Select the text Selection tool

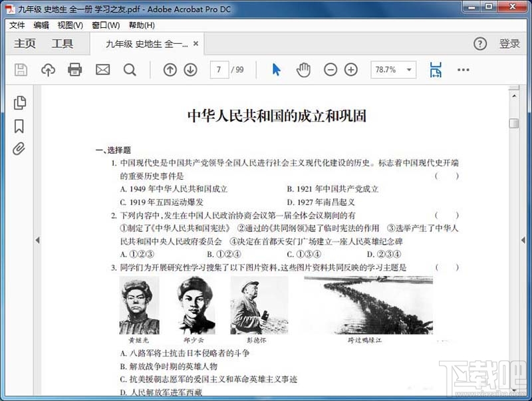tap(276, 69)
